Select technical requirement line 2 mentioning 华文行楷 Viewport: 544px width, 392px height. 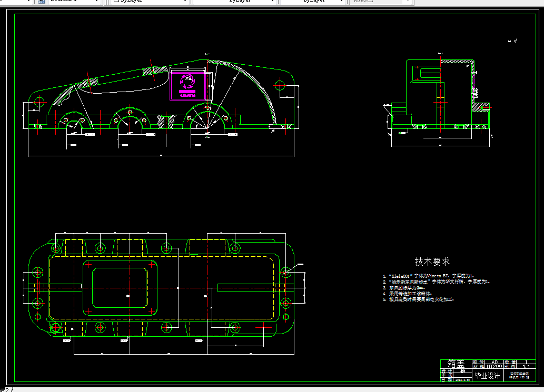[436, 282]
